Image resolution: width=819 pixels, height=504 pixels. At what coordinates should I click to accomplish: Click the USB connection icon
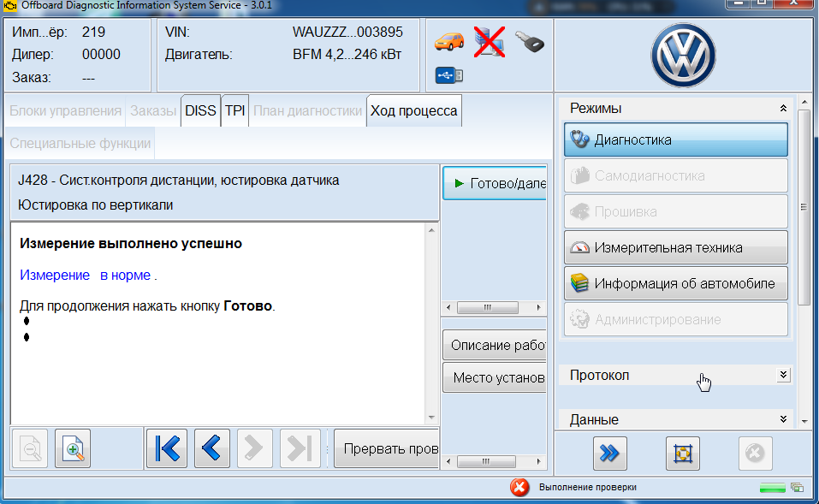[x=448, y=75]
